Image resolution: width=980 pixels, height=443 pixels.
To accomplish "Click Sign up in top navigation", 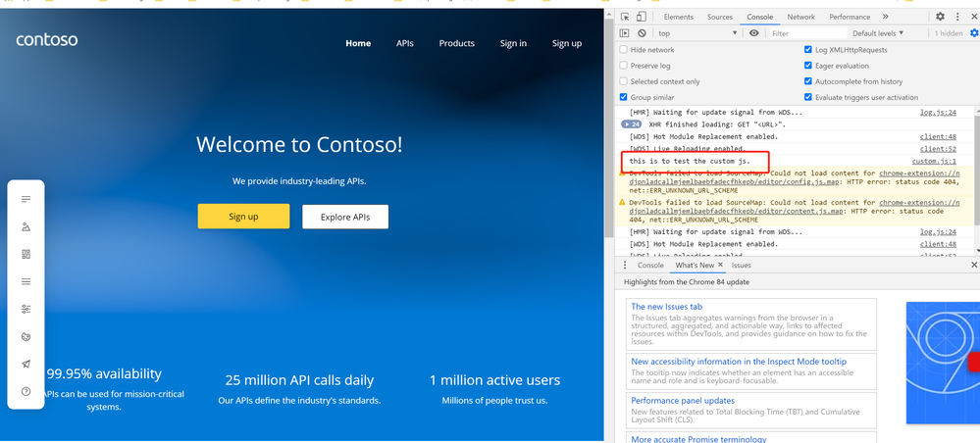I will [567, 43].
